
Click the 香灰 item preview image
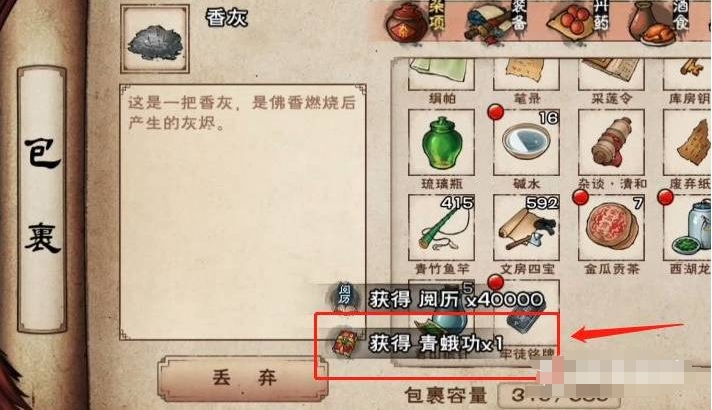coord(155,39)
